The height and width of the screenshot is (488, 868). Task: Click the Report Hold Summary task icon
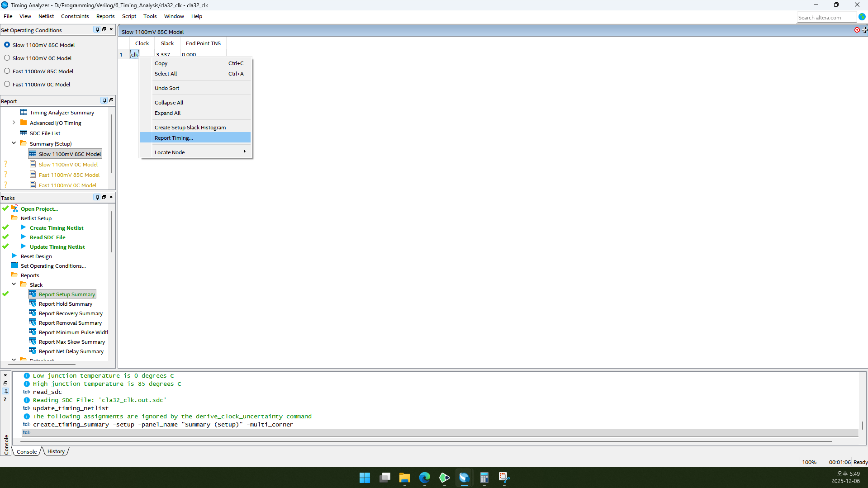point(33,303)
